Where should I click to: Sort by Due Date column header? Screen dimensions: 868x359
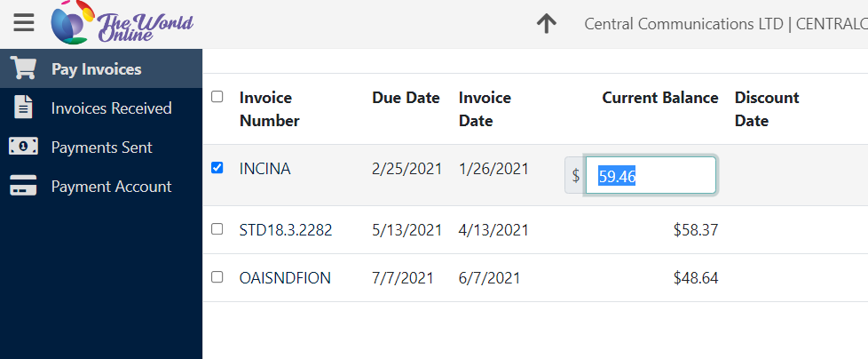point(406,98)
